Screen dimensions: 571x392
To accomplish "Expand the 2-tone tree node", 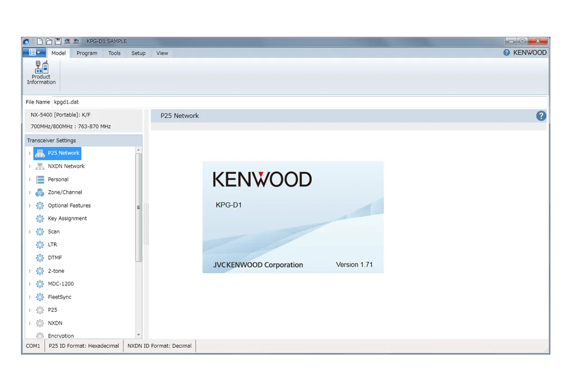I will [30, 270].
